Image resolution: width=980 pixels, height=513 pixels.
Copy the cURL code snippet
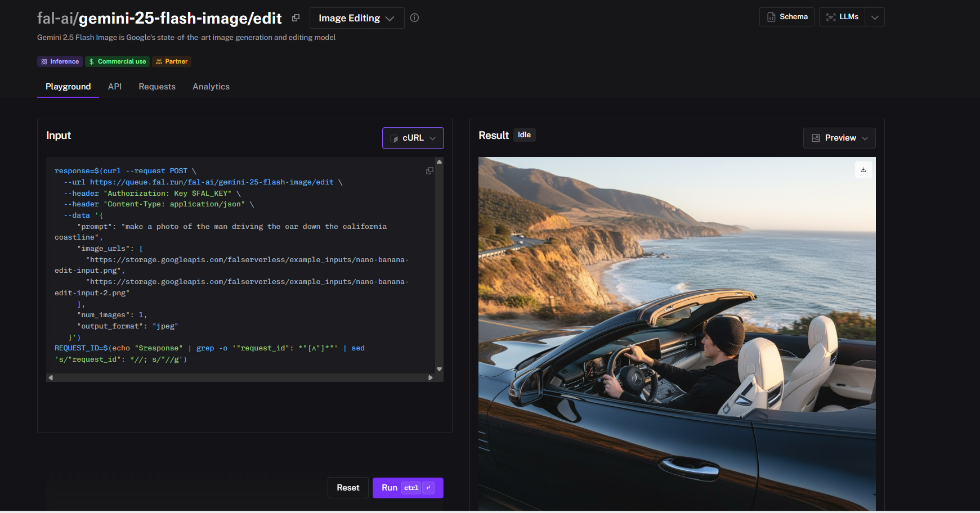[x=429, y=171]
